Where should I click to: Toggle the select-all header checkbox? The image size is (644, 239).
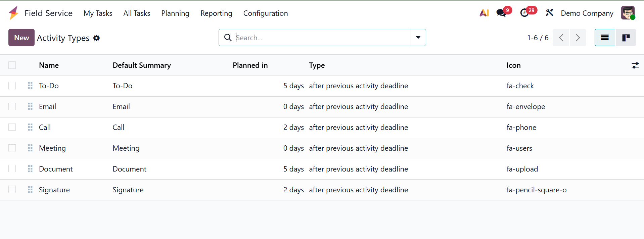[12, 65]
